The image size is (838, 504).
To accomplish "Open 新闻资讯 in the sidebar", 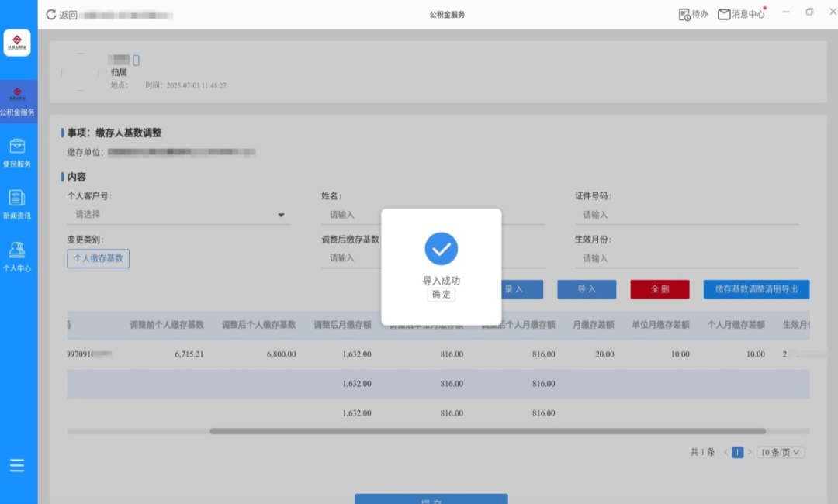I will (x=17, y=205).
